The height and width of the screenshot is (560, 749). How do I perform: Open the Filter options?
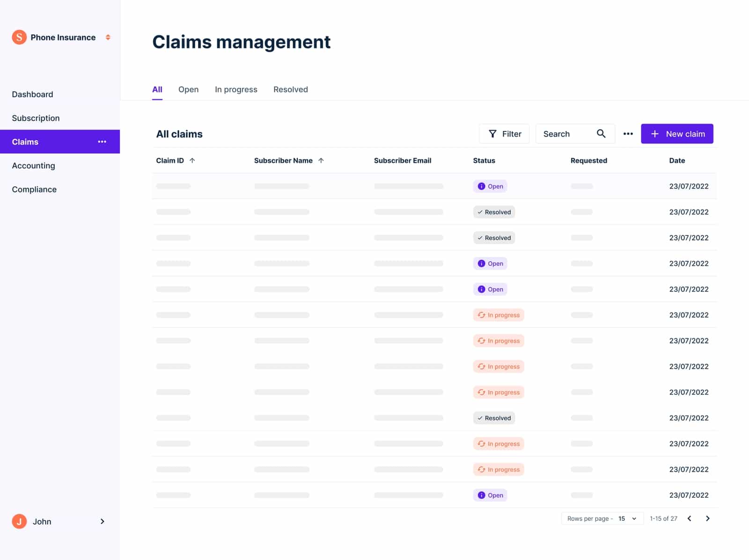point(504,133)
